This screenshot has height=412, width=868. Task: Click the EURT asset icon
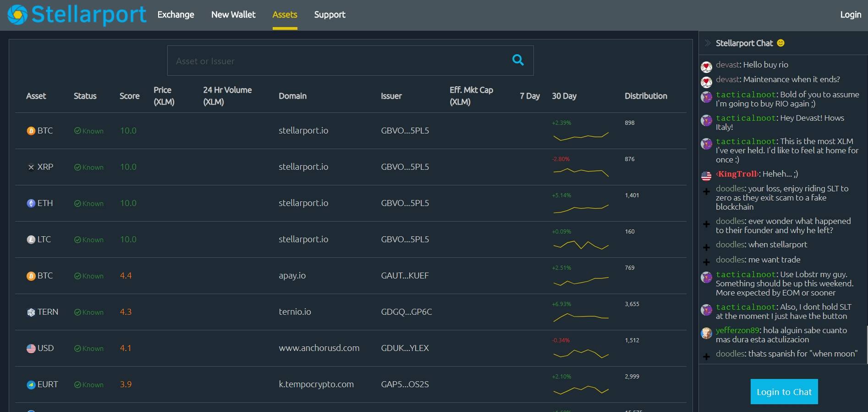[x=31, y=385]
